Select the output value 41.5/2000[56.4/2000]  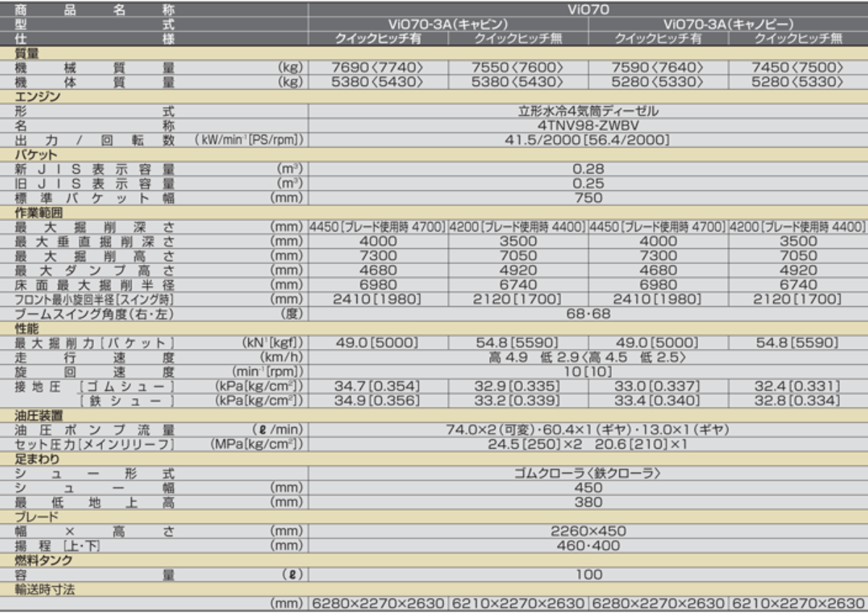[587, 140]
